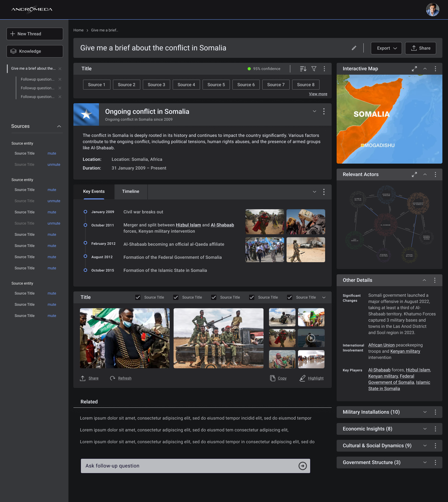Screen dimensions: 448x502
Task: Click the filter funnel icon
Action: (314, 69)
